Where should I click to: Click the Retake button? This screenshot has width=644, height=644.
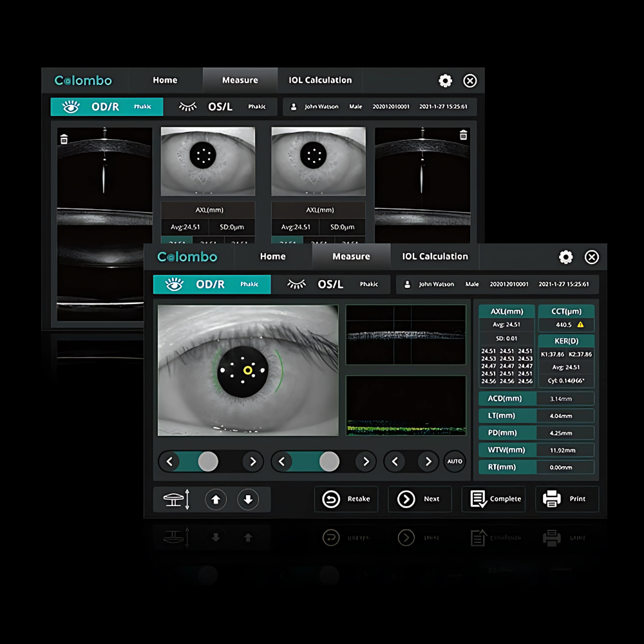click(x=346, y=498)
